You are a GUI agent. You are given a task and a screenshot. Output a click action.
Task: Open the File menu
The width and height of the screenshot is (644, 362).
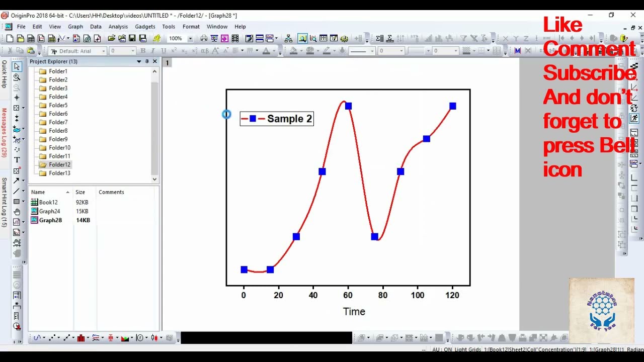21,27
